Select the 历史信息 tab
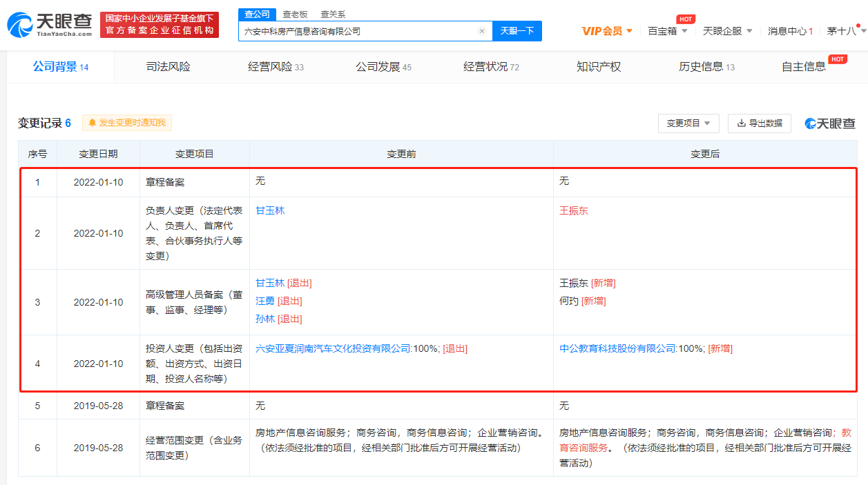The image size is (868, 485). (706, 67)
